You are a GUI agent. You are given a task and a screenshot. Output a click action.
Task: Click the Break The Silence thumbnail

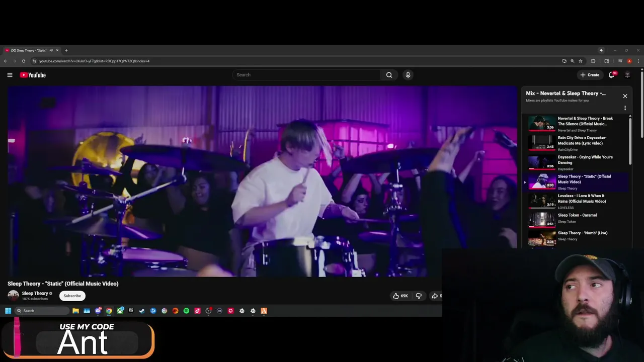point(542,124)
